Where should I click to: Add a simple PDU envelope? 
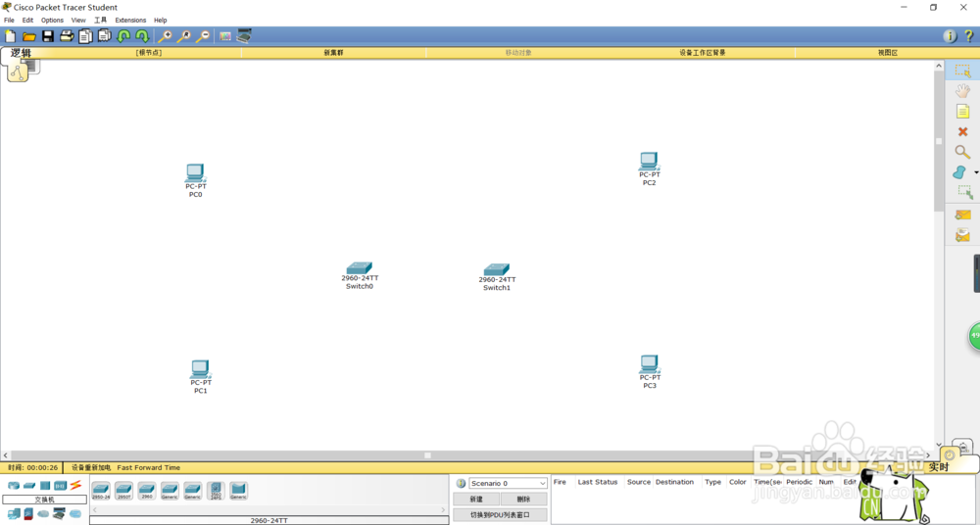tap(962, 215)
